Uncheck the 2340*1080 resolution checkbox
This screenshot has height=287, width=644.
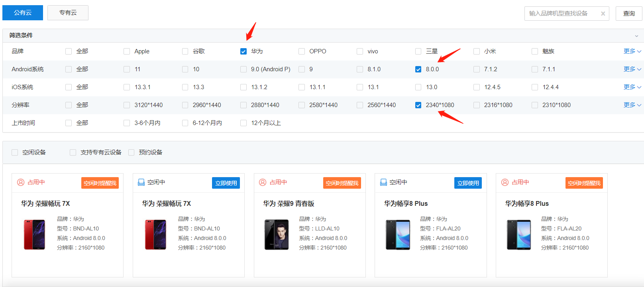[418, 105]
